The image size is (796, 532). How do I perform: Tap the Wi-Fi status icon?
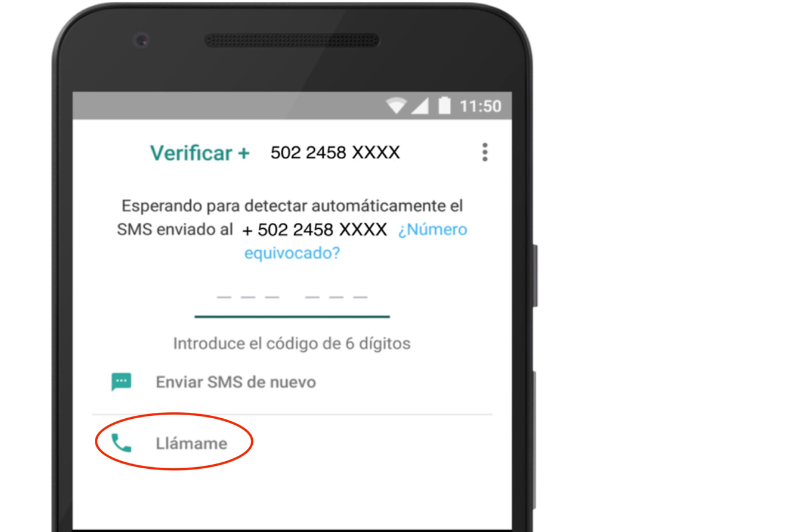coord(397,106)
